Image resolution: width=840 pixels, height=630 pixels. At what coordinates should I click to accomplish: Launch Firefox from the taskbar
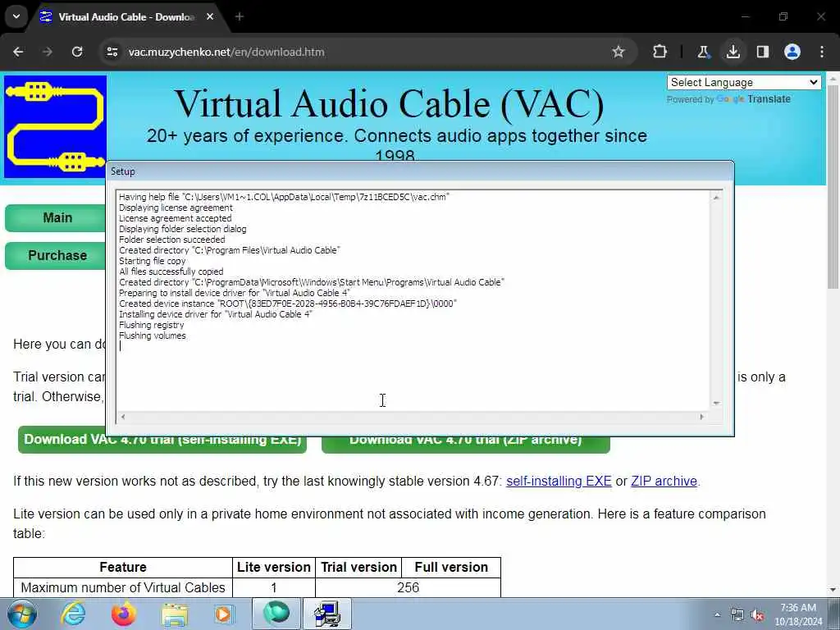123,614
